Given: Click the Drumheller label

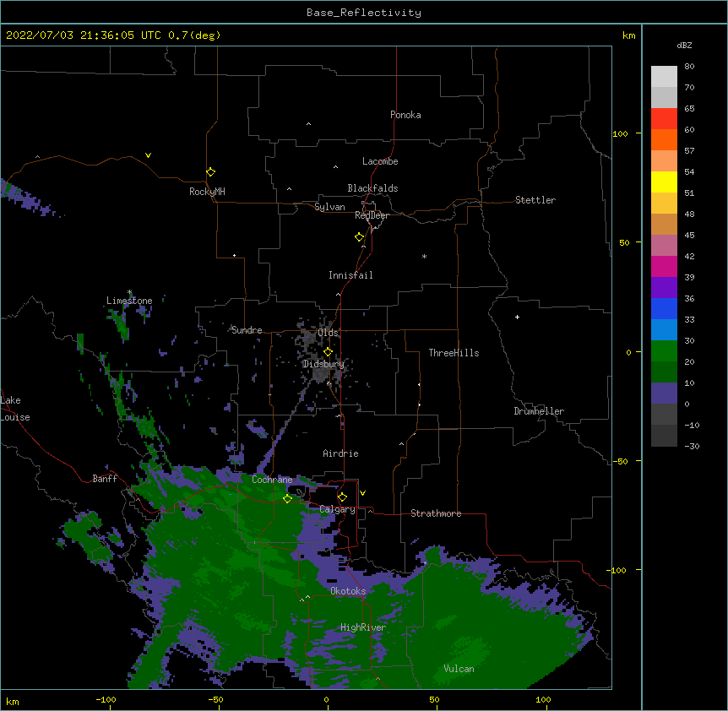Looking at the screenshot, I should click(x=539, y=411).
